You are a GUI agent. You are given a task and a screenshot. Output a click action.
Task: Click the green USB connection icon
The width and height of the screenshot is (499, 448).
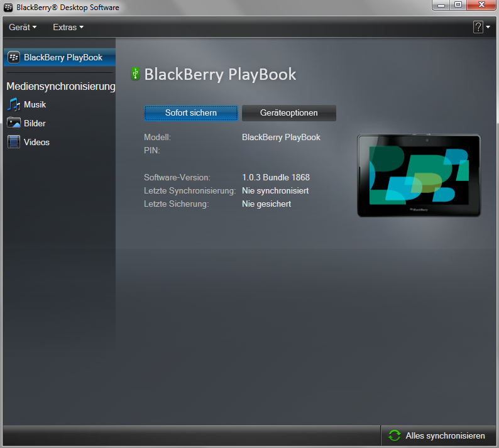pos(135,74)
